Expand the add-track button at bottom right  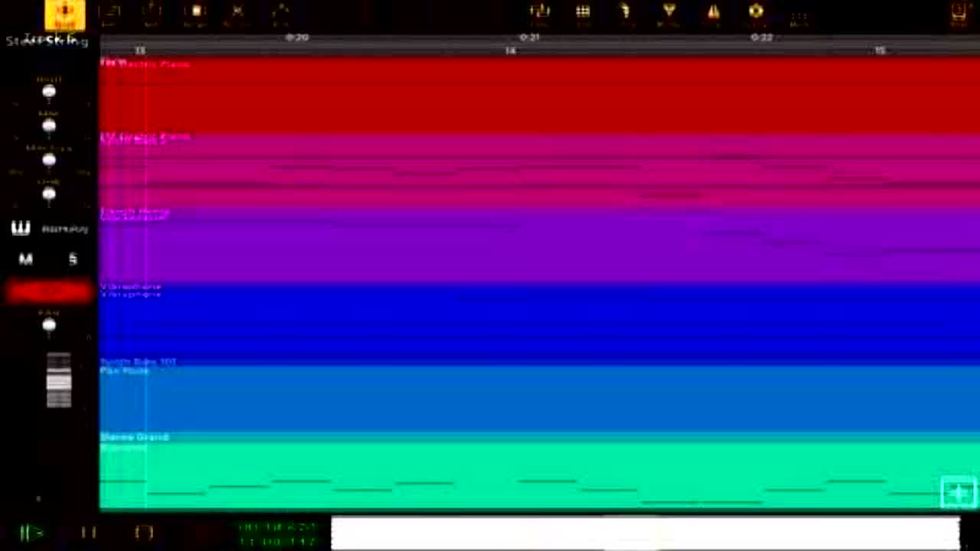click(x=958, y=492)
